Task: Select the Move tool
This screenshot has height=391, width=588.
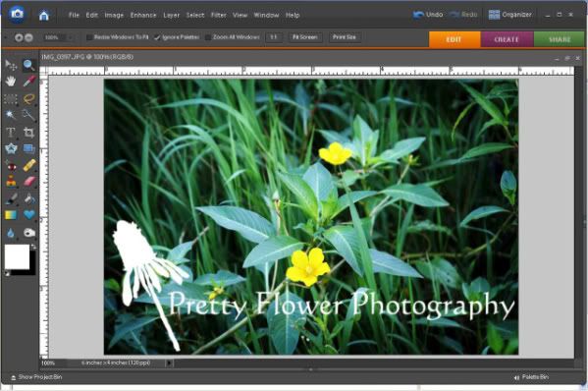Action: coord(11,65)
